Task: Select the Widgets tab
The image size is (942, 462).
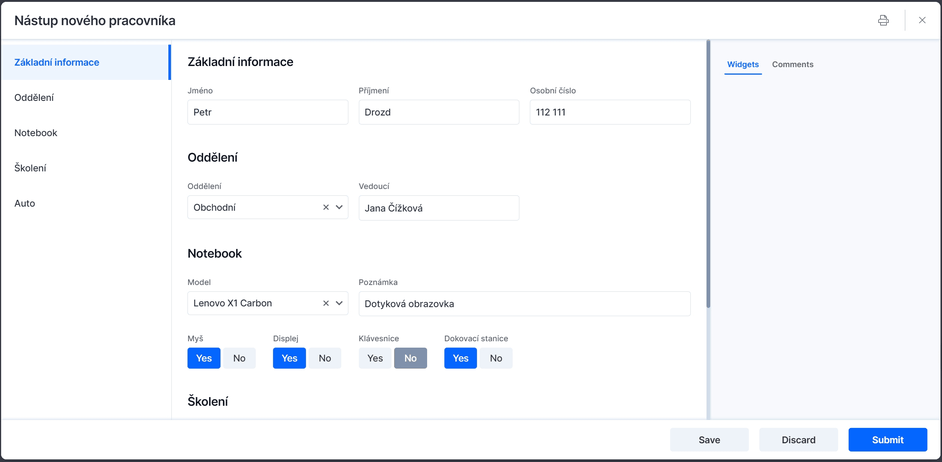Action: pos(743,64)
